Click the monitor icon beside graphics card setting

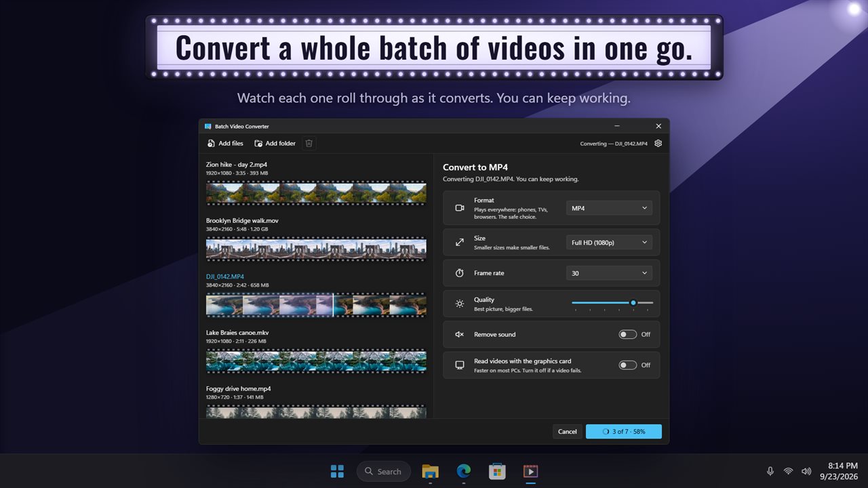(x=460, y=365)
